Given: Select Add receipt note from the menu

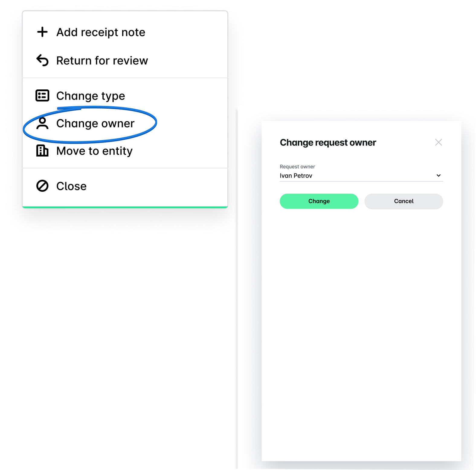Looking at the screenshot, I should tap(100, 32).
